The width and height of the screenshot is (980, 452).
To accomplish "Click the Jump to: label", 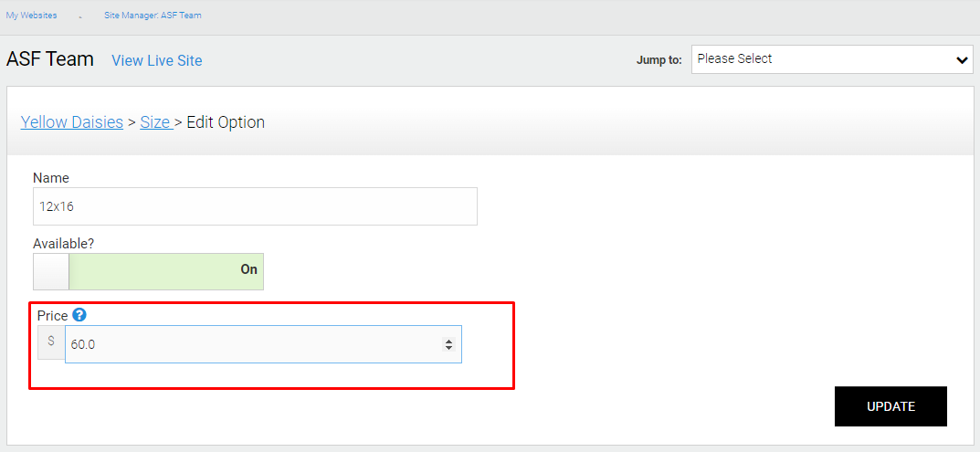I will (659, 60).
